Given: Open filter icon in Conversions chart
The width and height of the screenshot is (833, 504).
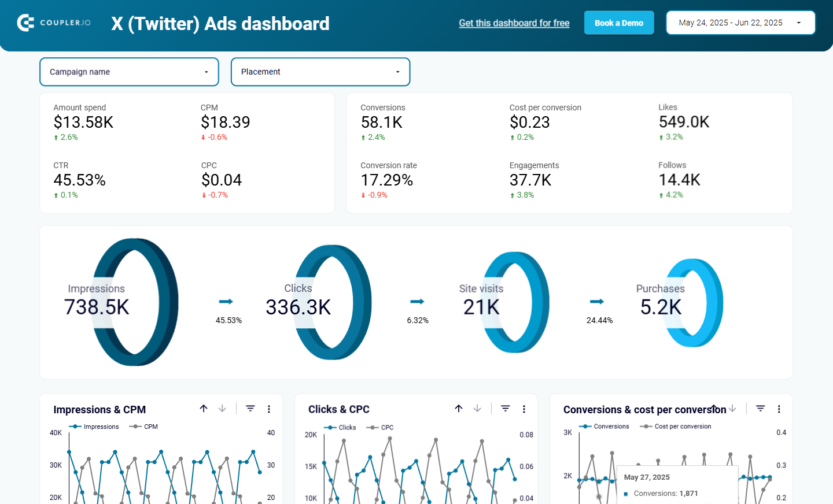Looking at the screenshot, I should tap(761, 409).
